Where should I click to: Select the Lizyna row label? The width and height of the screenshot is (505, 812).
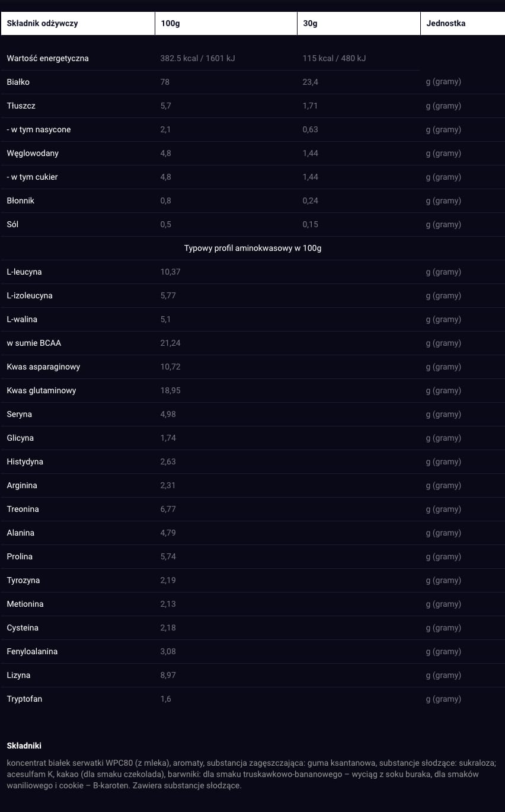point(18,675)
